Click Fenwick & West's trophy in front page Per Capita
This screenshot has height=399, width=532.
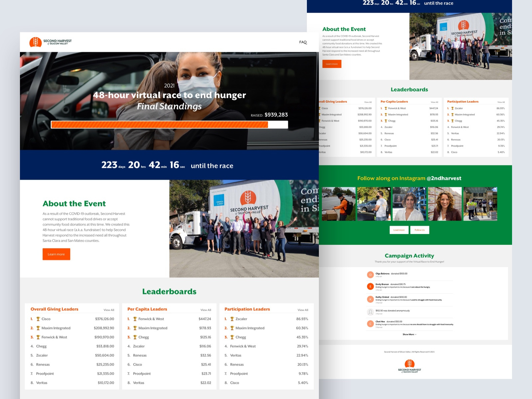(135, 319)
